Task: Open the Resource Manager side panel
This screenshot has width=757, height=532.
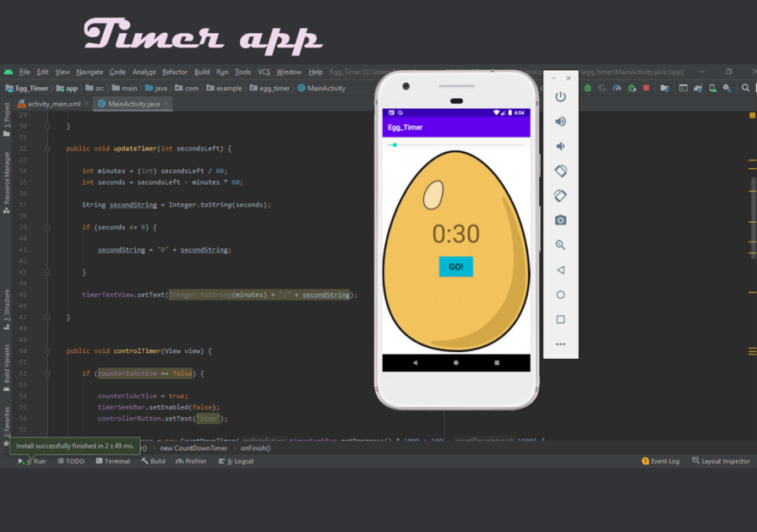Action: 7,182
